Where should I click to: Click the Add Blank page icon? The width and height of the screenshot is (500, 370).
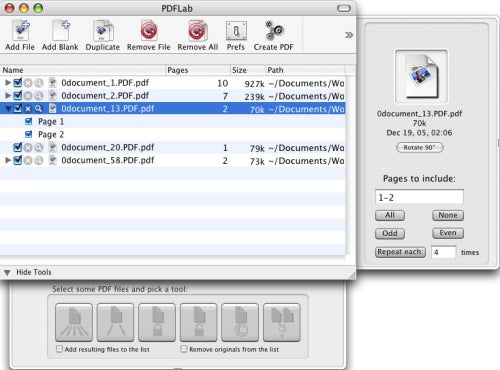click(x=61, y=30)
